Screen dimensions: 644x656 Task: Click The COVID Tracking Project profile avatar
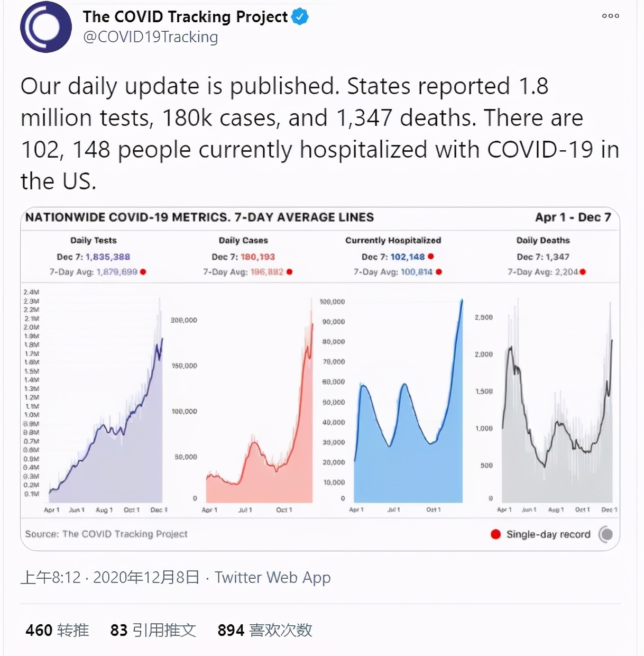point(46,27)
